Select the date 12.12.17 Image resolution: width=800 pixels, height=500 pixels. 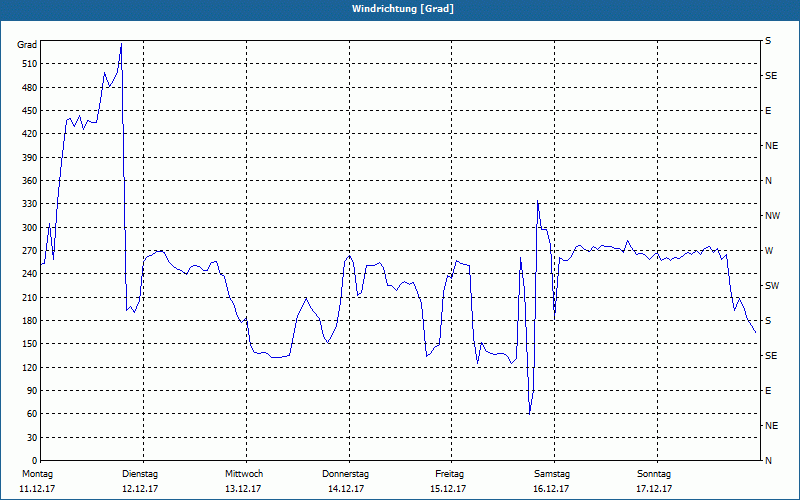pos(140,489)
